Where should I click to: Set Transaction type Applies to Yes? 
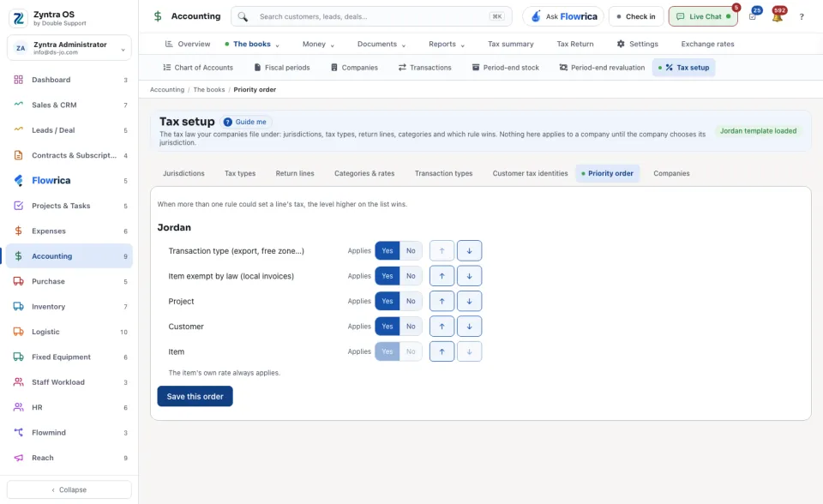coord(387,251)
